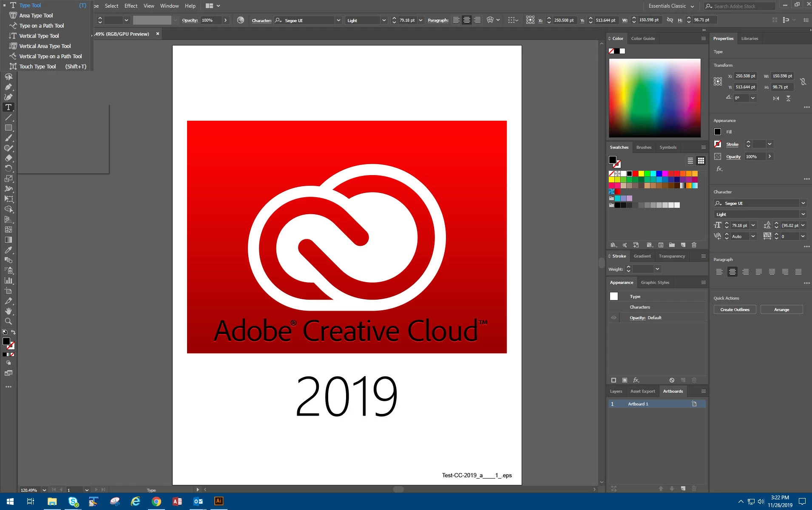Select the Eraser tool
The width and height of the screenshot is (812, 510).
click(x=9, y=159)
